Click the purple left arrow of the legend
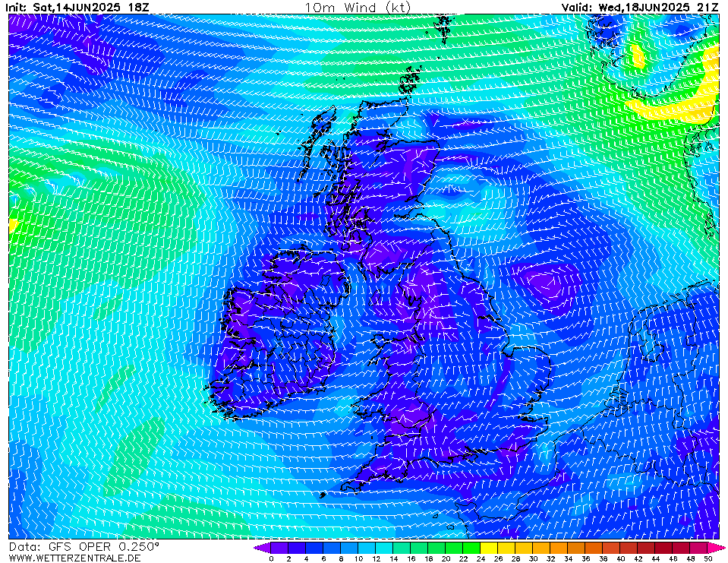 (262, 548)
